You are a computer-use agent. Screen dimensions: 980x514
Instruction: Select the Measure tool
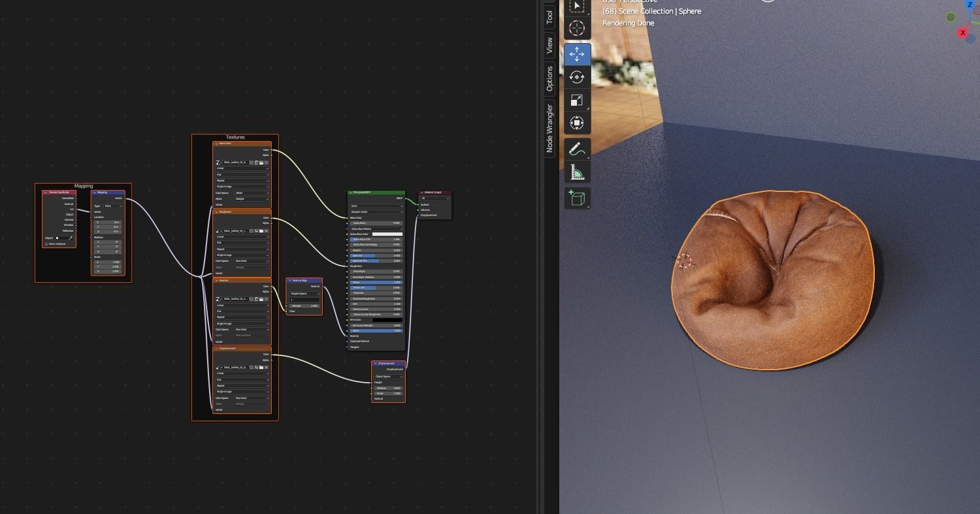pos(577,172)
